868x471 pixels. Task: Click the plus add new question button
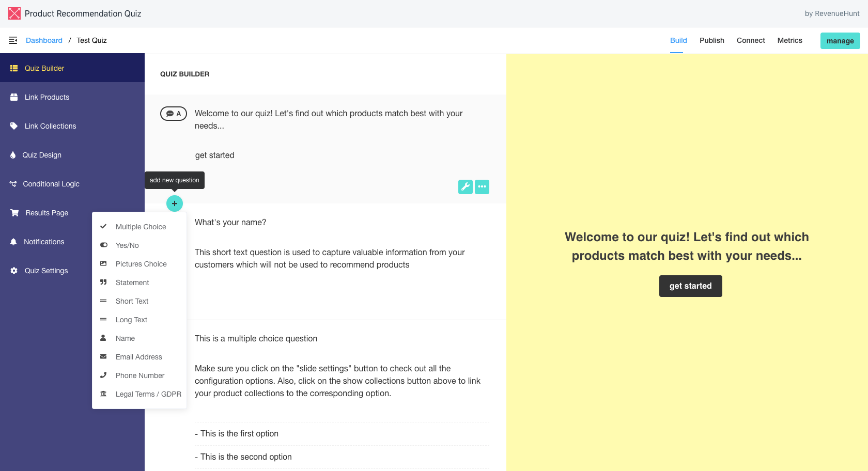point(175,203)
